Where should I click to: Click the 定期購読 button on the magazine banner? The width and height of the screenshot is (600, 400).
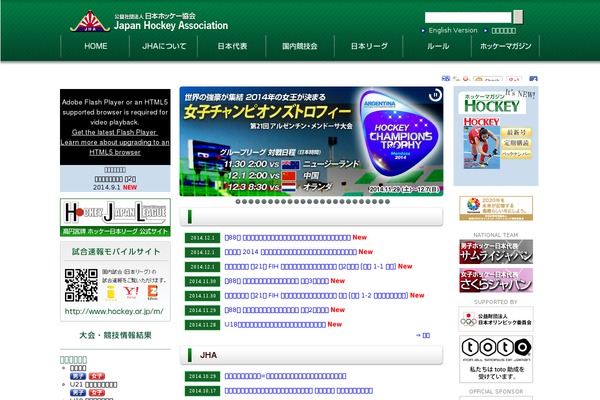pyautogui.click(x=516, y=143)
